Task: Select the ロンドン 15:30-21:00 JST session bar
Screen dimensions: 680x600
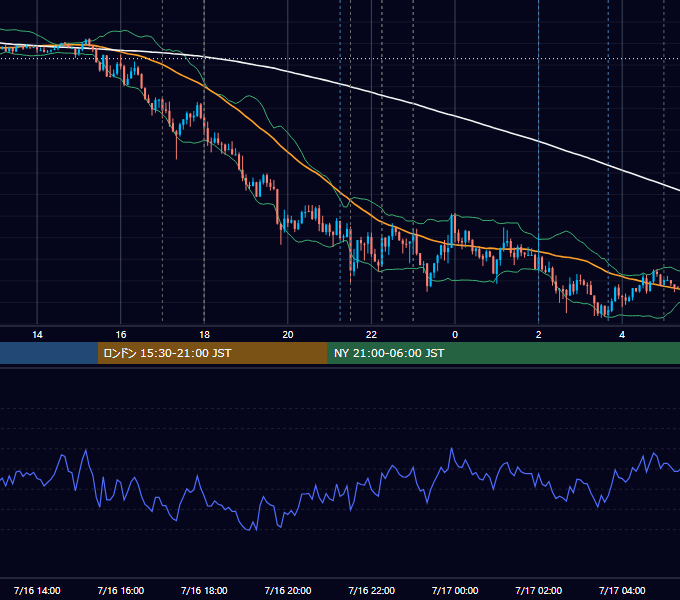Action: click(212, 353)
